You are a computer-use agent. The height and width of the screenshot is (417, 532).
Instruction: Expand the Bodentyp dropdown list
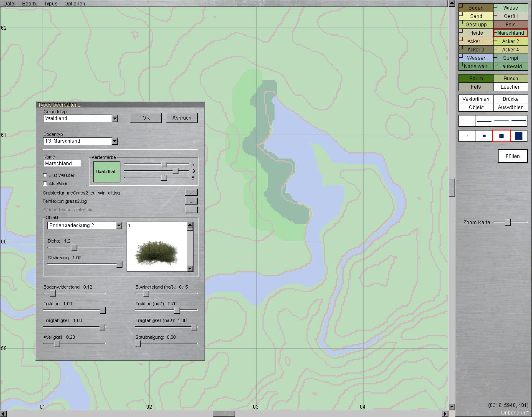[x=115, y=141]
